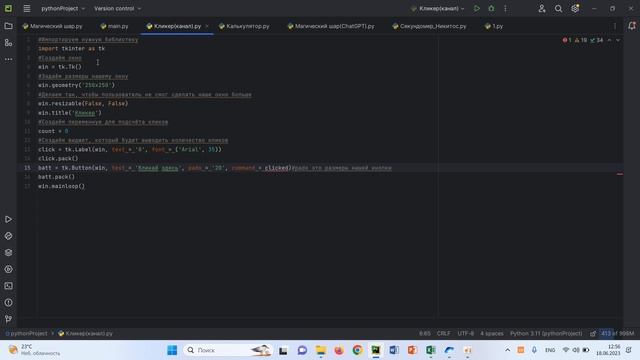Click the taskbar Поиск search box
Viewport: 640px width, 360px height.
click(228, 350)
